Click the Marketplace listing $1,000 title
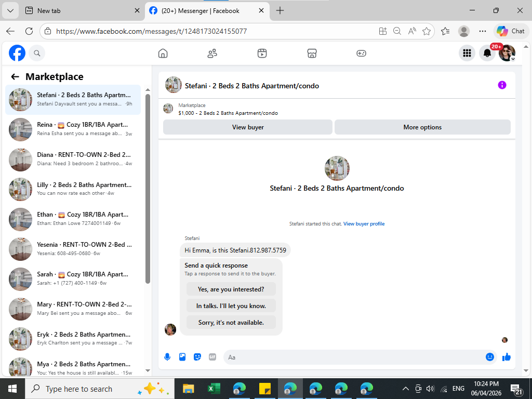Viewport: 532px width, 399px height. (228, 113)
